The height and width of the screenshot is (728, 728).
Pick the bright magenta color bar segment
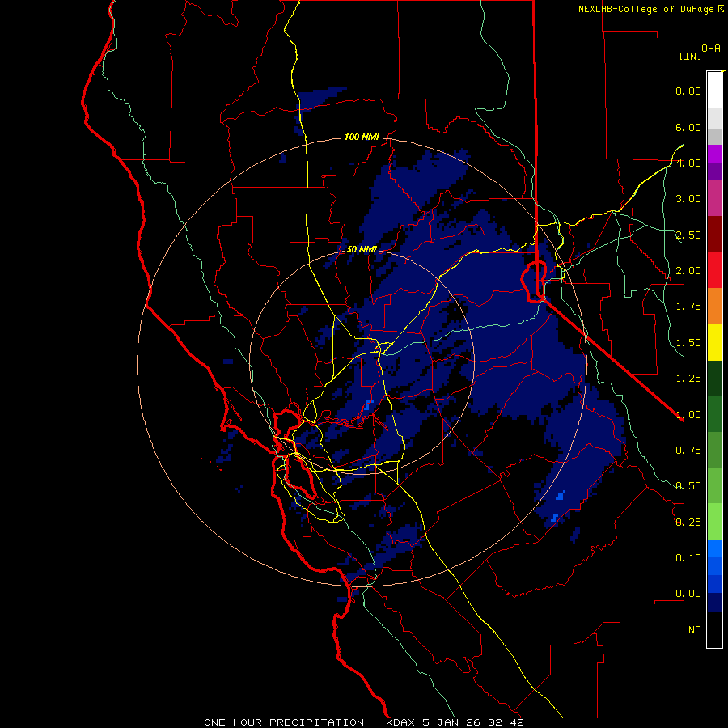pos(714,154)
